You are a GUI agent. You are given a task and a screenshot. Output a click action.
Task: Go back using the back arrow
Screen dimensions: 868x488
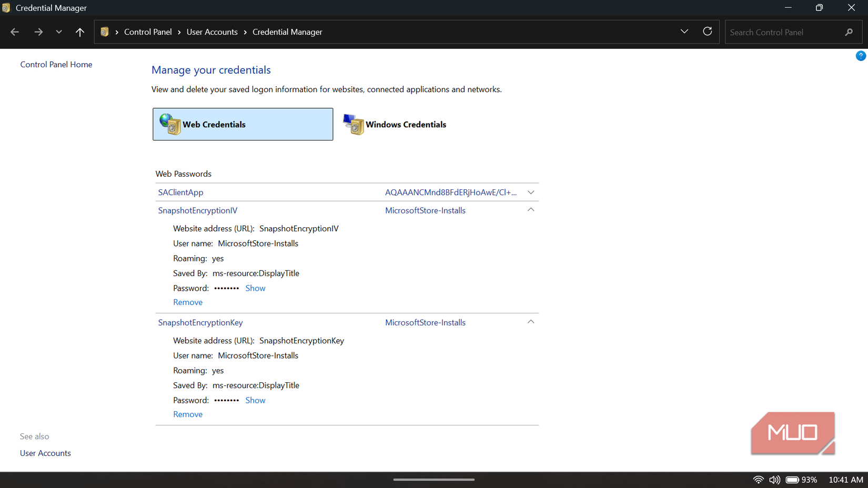pos(15,32)
